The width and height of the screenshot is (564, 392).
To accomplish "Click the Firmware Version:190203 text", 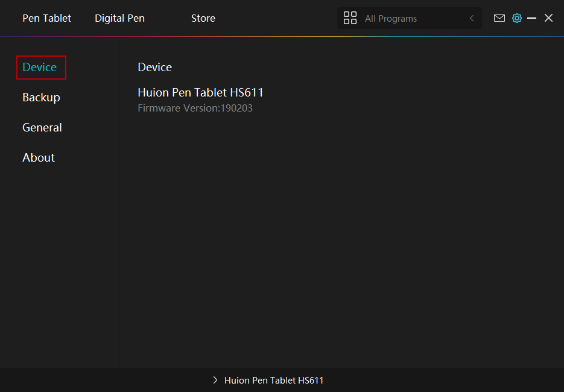I will tap(195, 108).
